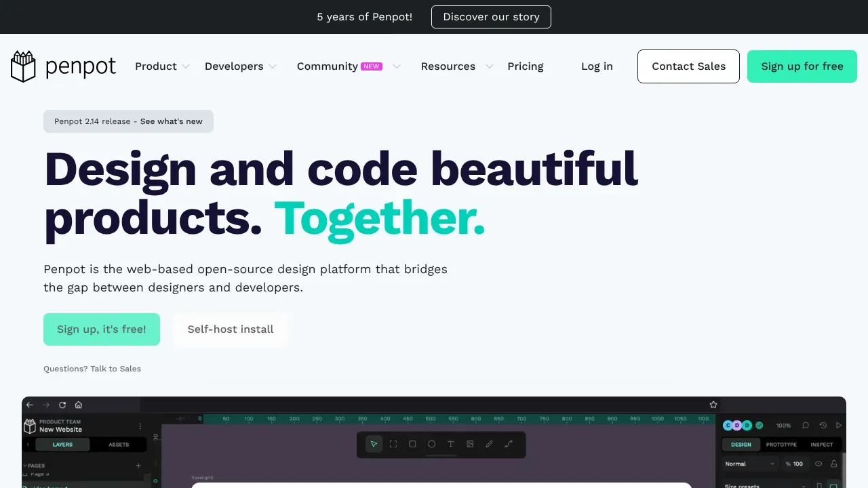Switch to the Inspect tab

(822, 445)
